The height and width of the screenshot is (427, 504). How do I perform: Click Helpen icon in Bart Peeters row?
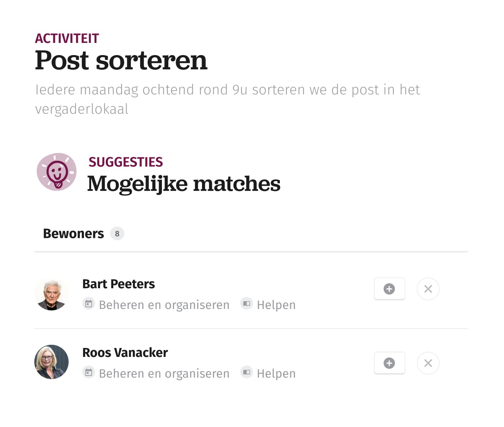[x=247, y=304]
